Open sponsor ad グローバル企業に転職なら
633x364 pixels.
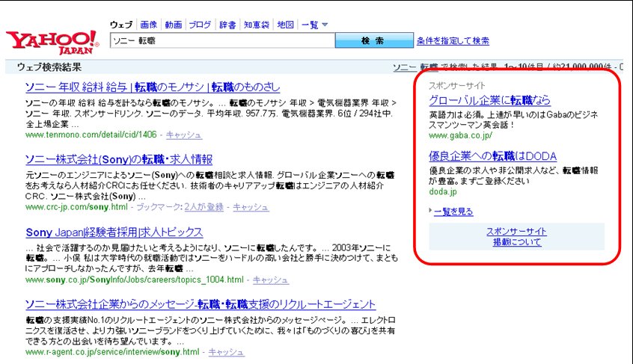[489, 100]
